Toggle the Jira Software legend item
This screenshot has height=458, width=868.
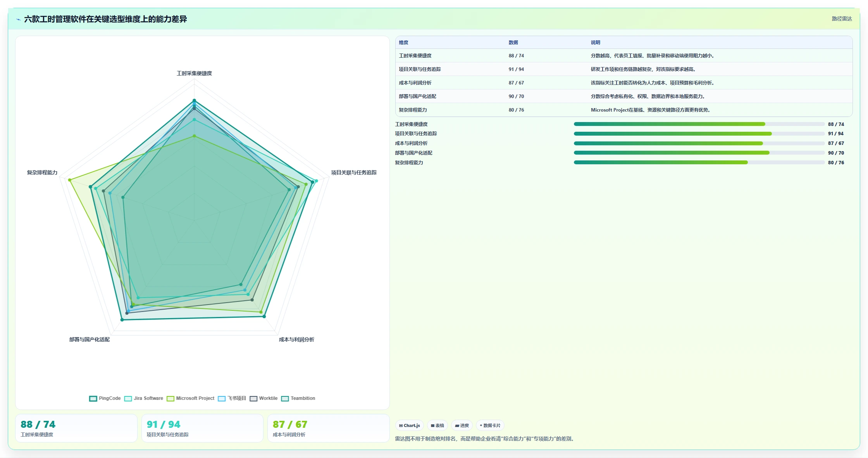coord(144,398)
